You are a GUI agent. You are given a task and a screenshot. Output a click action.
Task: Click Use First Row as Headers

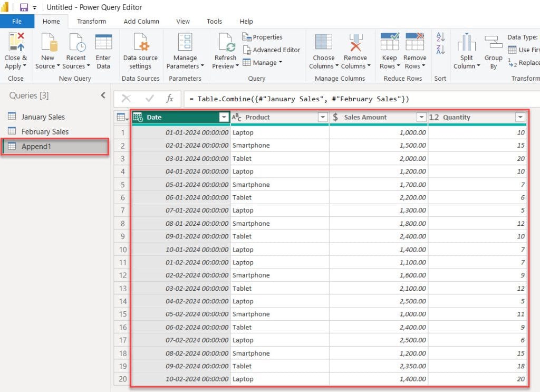524,50
